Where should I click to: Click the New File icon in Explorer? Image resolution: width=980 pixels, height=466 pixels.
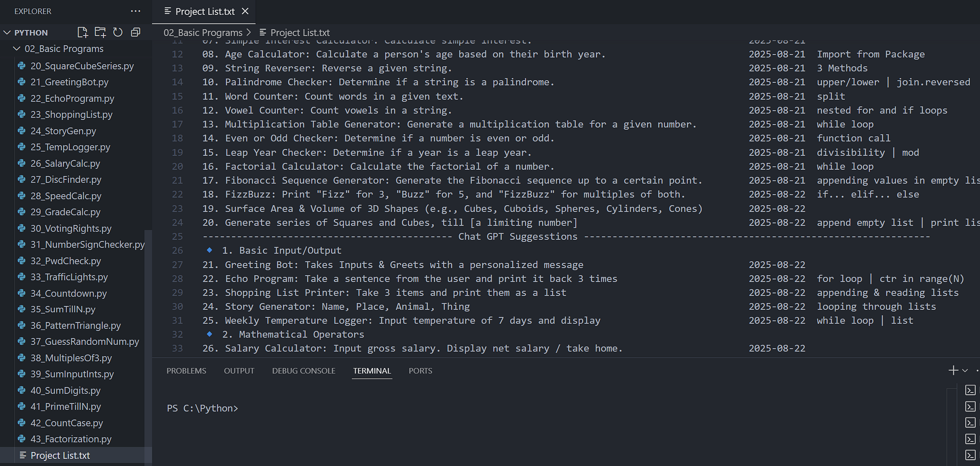(x=82, y=32)
